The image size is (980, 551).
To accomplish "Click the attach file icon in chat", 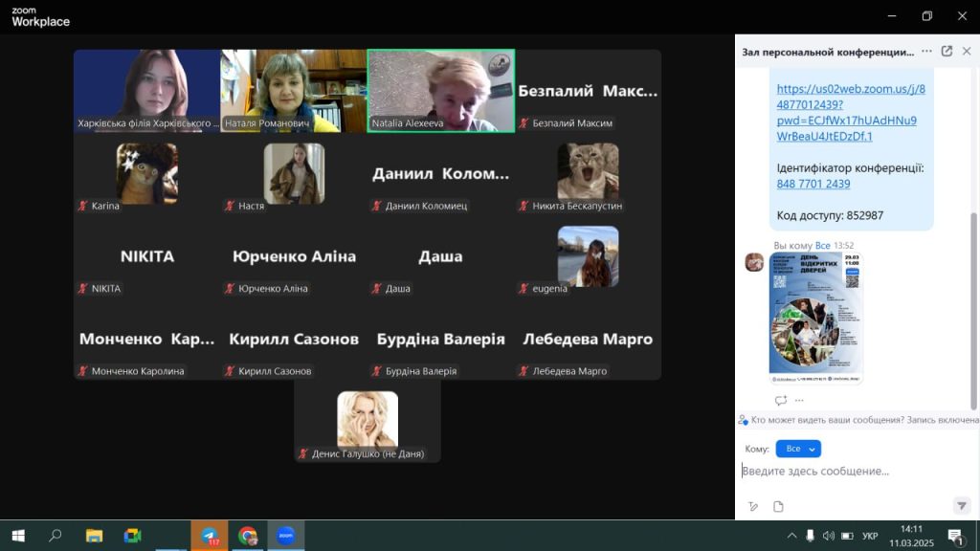I will pyautogui.click(x=778, y=506).
